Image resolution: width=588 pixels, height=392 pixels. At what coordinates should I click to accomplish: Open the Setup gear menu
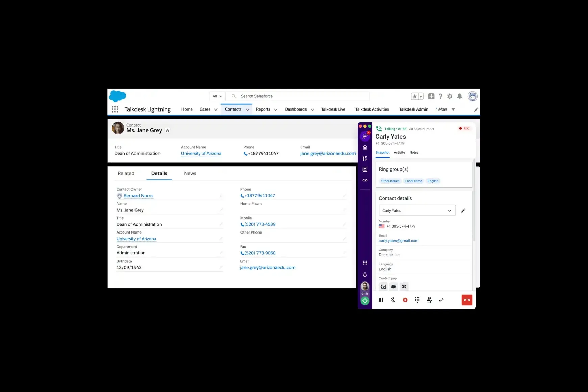click(x=450, y=96)
